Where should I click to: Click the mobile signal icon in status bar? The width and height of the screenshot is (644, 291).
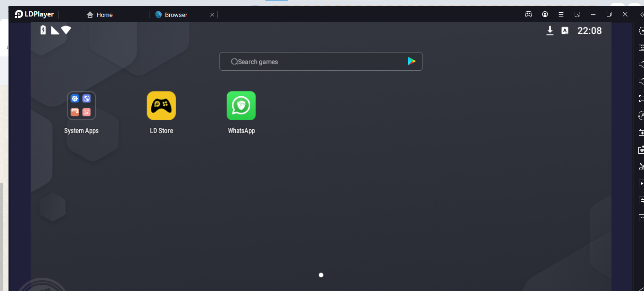click(x=55, y=30)
